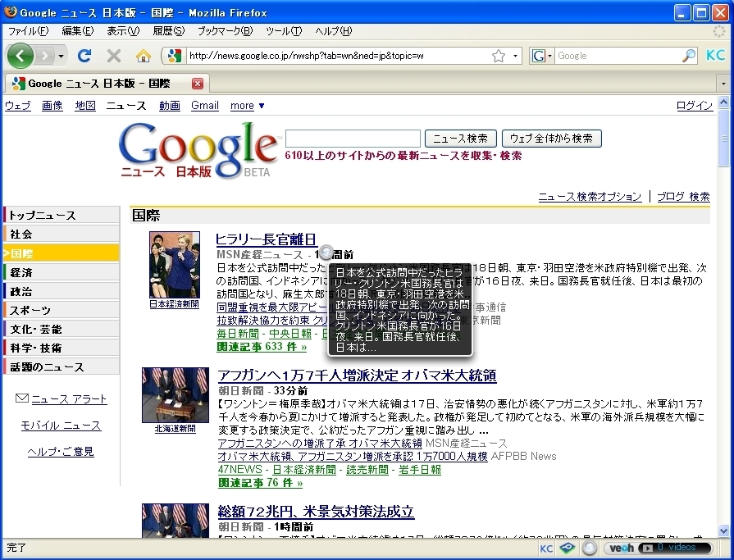
Task: Close the Google ニュース tab
Action: tap(198, 84)
